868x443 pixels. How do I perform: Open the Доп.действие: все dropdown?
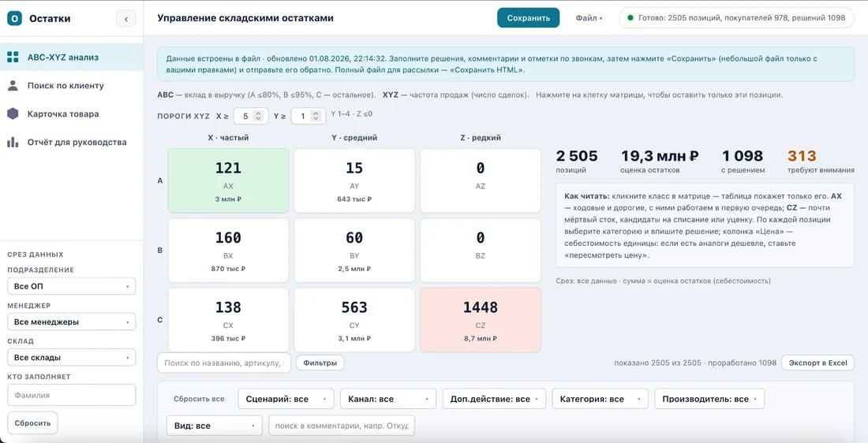point(494,399)
